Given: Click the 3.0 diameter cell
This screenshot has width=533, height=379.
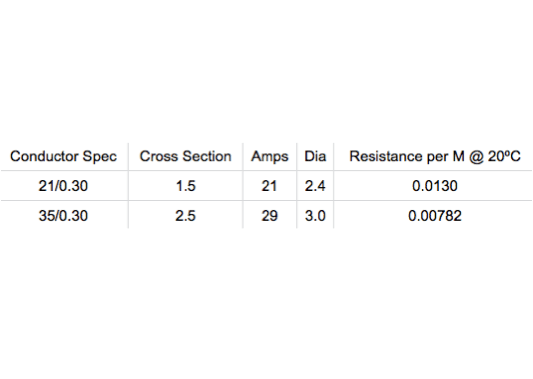Looking at the screenshot, I should coord(315,216).
